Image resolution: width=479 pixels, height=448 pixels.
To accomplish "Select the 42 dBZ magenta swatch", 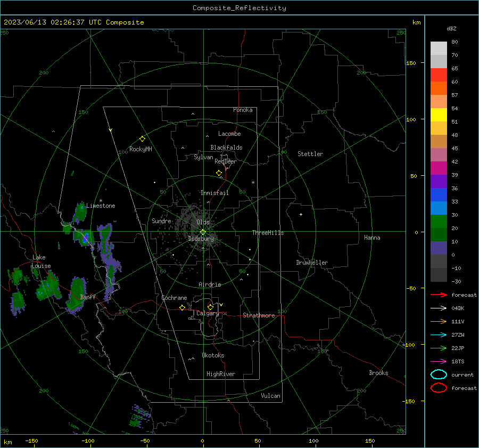I will point(439,168).
